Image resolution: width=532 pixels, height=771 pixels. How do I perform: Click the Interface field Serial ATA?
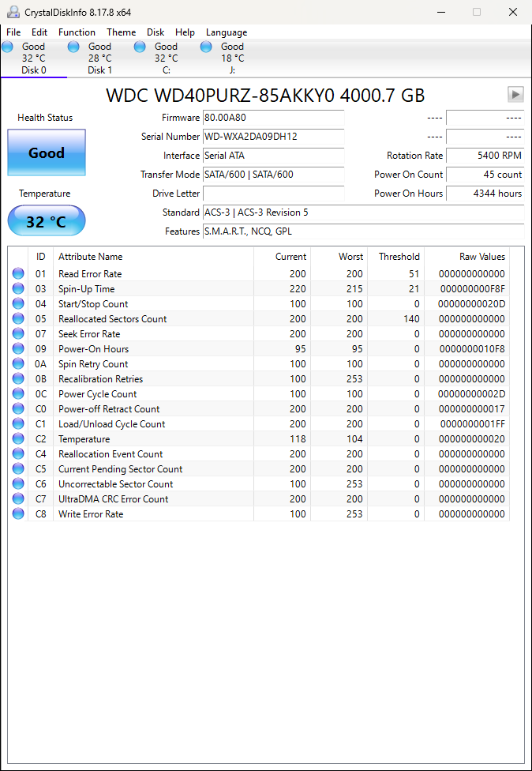point(274,156)
